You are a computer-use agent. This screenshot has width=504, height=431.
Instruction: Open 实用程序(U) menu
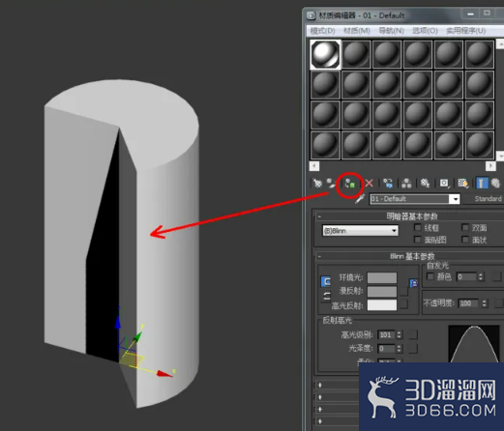coord(466,31)
